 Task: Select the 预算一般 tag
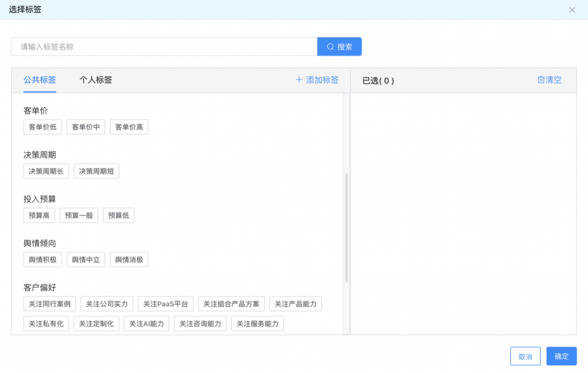78,215
